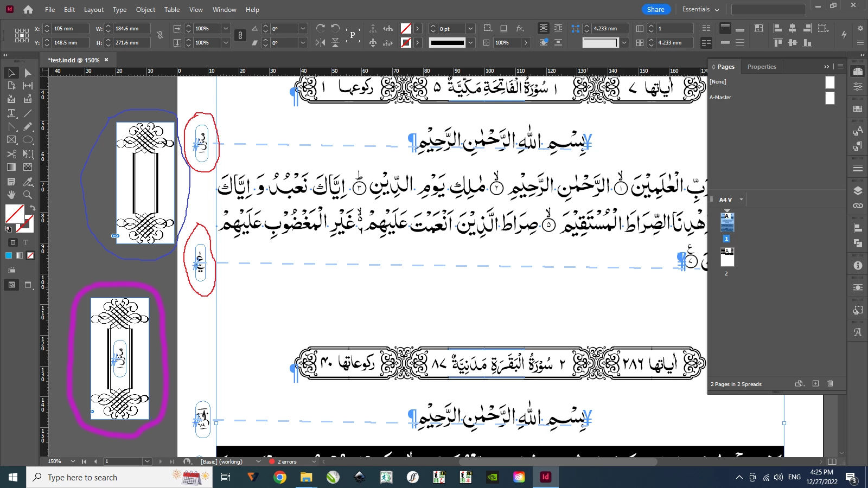Select the Zoom tool
Viewport: 868px width, 488px height.
click(28, 195)
